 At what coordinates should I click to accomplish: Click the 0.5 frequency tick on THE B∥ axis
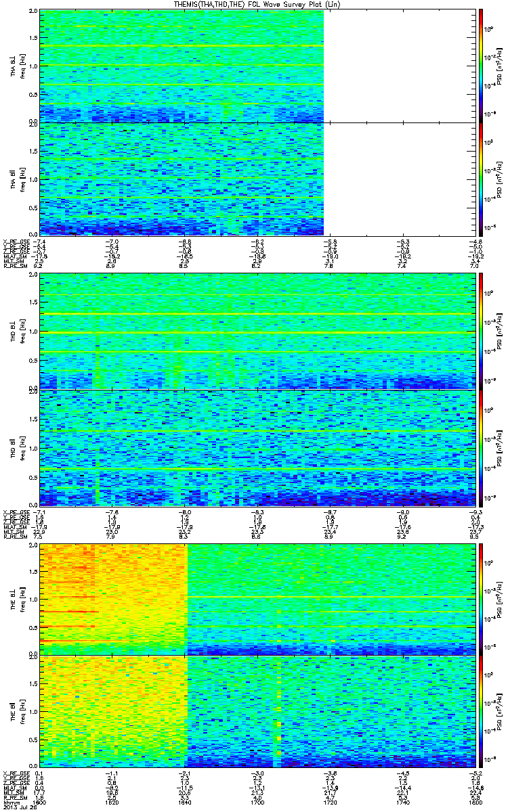[x=34, y=739]
